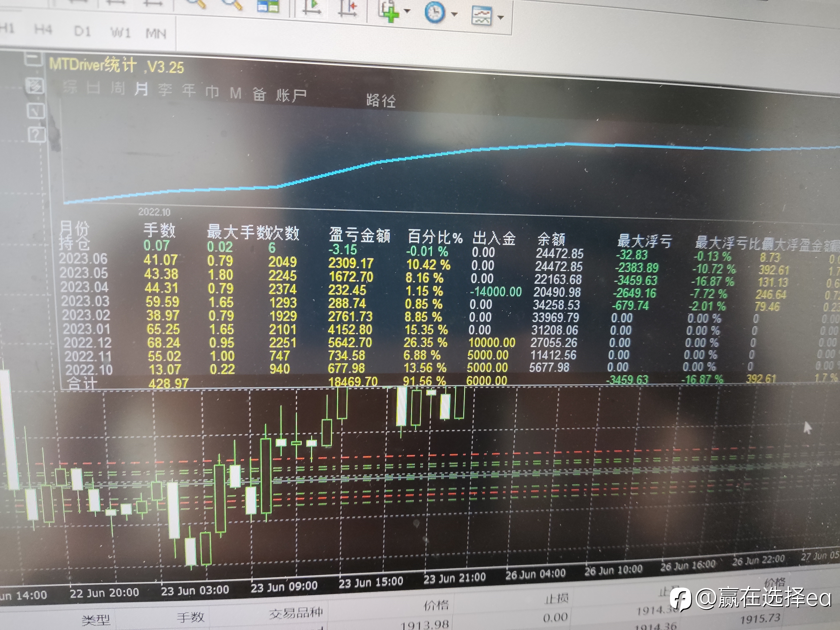Click the 路径 path label
Viewport: 840px width, 630px height.
(381, 101)
